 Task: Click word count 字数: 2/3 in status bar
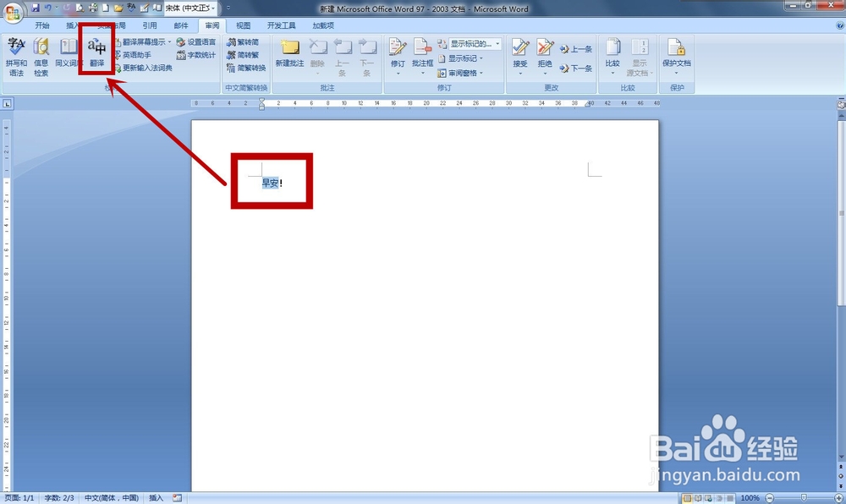click(59, 498)
